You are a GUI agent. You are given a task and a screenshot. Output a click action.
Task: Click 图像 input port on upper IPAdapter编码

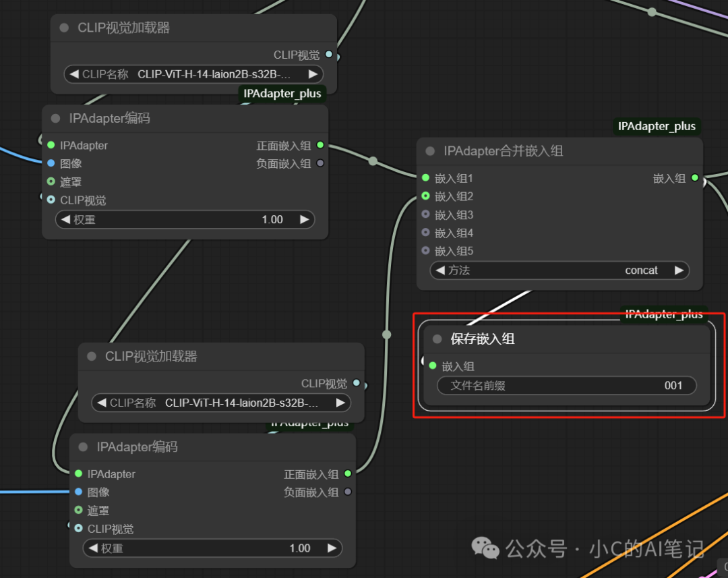pyautogui.click(x=51, y=163)
